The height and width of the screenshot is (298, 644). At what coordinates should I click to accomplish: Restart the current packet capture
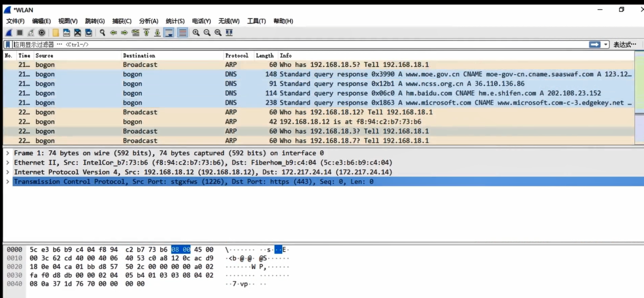pyautogui.click(x=31, y=33)
